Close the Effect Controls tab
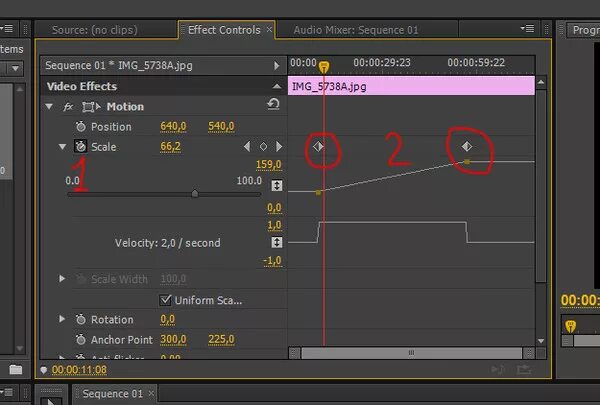Viewport: 600px width, 405px height. [269, 29]
